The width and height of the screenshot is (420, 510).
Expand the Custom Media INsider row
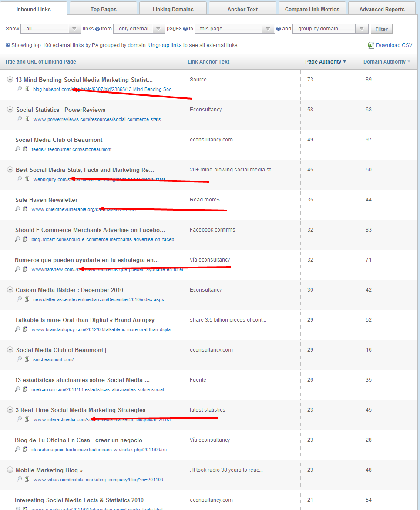pyautogui.click(x=10, y=290)
